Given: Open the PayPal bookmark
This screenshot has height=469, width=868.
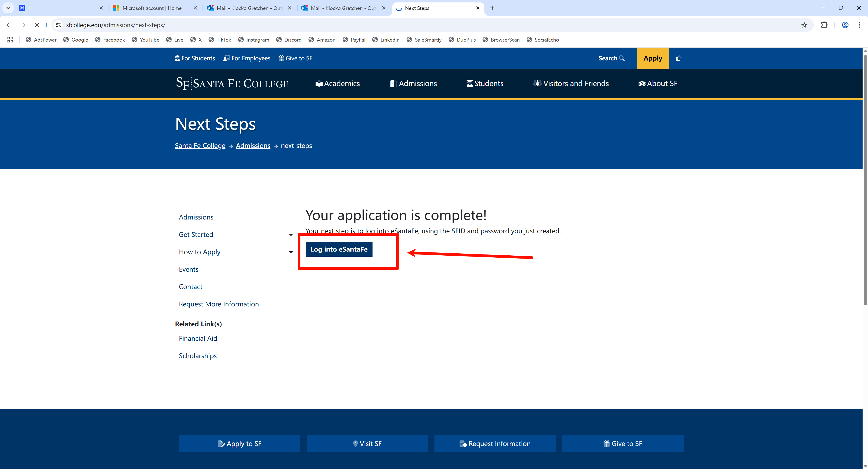Looking at the screenshot, I should [354, 40].
